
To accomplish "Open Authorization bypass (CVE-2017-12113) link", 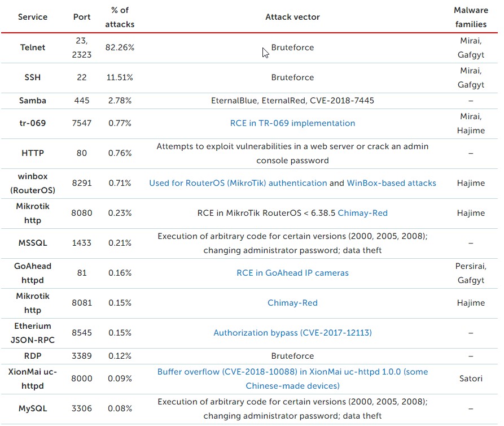I will (x=292, y=333).
